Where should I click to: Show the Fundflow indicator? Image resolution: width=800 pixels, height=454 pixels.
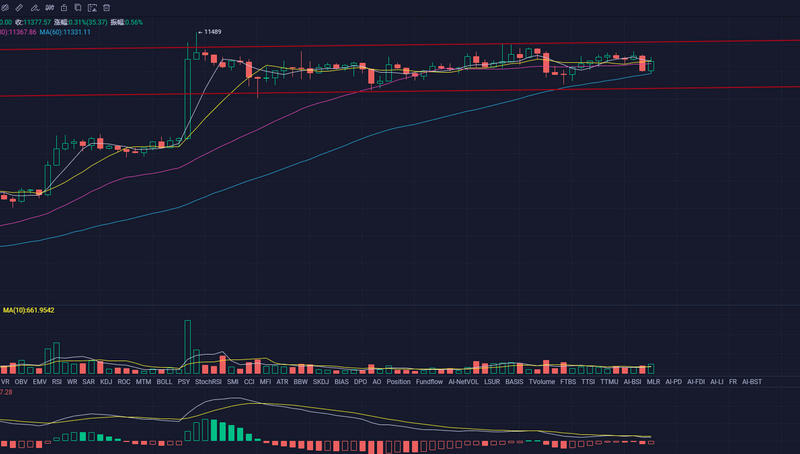coord(430,381)
